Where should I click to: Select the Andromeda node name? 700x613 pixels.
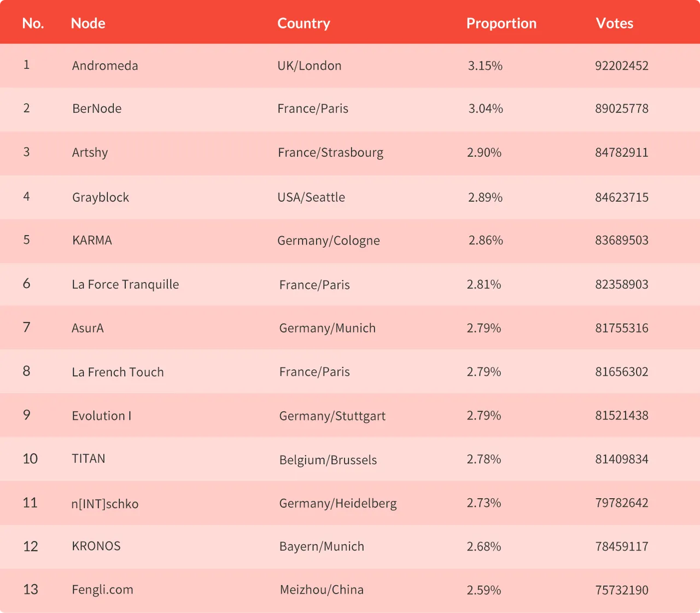coord(105,66)
